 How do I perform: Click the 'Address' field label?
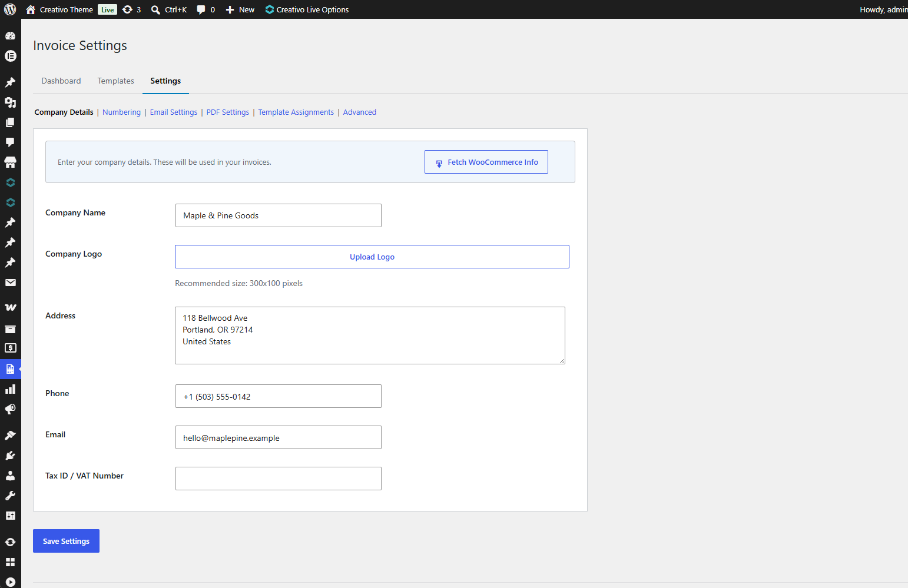coord(60,316)
